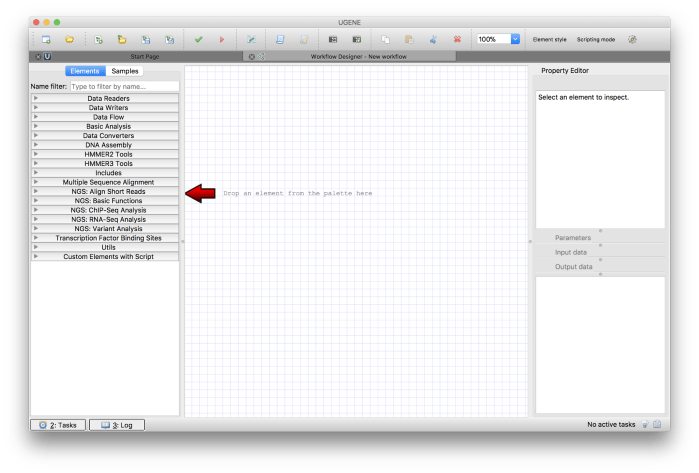Click the Copy icon in the toolbar

click(x=384, y=39)
